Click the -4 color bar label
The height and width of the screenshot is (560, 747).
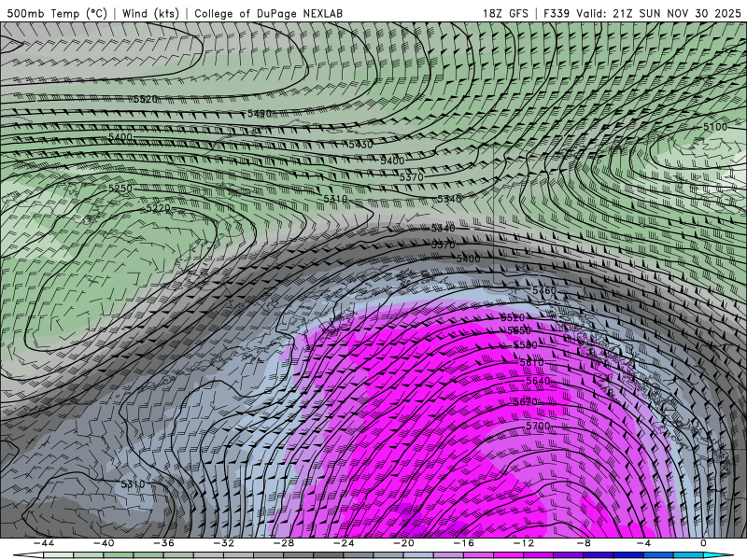643,543
